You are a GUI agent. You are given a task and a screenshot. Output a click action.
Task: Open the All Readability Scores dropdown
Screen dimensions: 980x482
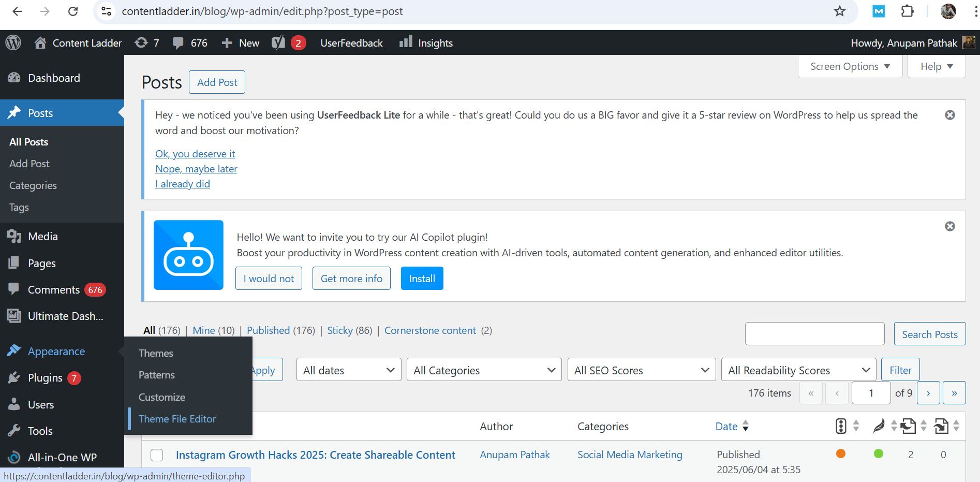pyautogui.click(x=799, y=370)
